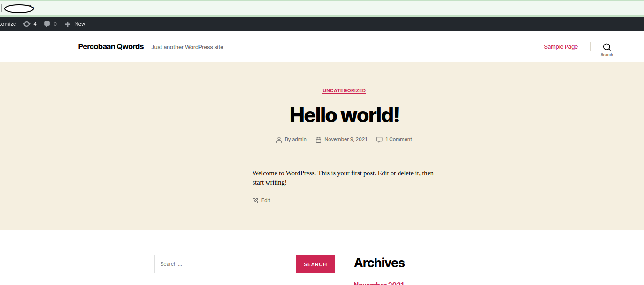Open the November 2021 archive
The width and height of the screenshot is (644, 285).
coord(378,283)
